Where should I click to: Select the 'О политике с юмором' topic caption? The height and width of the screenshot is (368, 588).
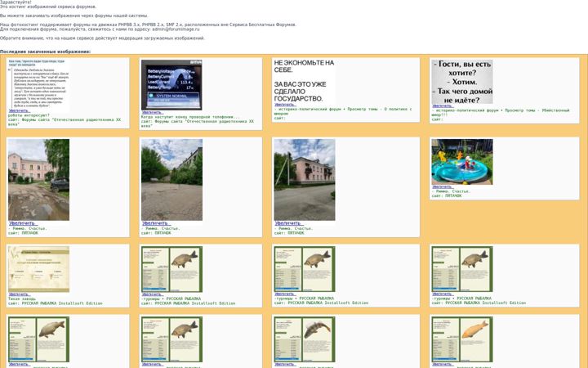click(343, 111)
